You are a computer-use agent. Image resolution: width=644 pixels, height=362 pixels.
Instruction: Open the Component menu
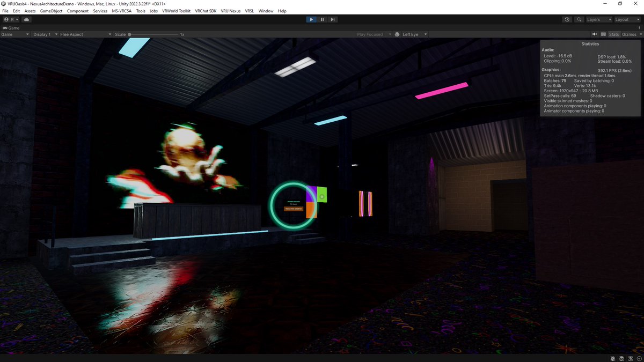coord(78,11)
